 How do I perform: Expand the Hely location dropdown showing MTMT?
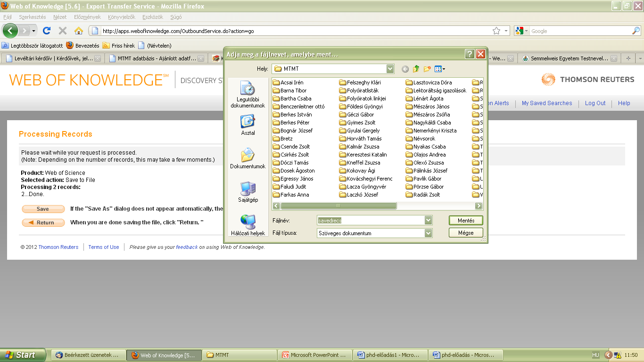click(390, 69)
